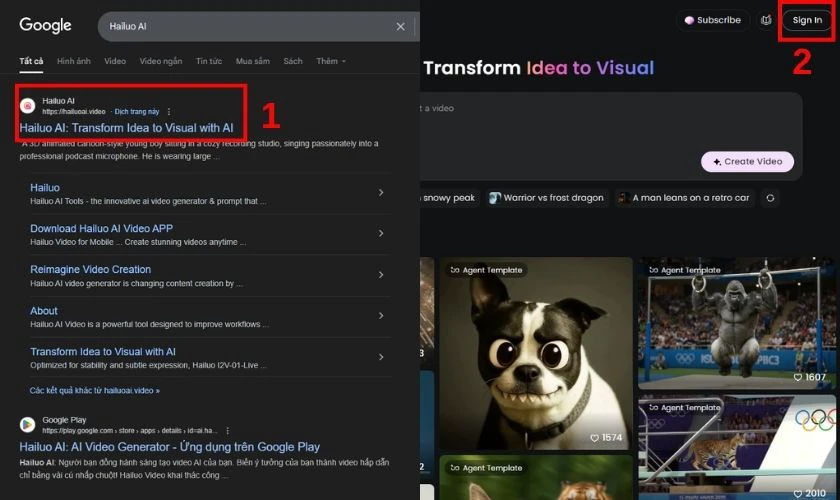Open options menu beside Dịch trang này
840x500 pixels.
point(169,111)
